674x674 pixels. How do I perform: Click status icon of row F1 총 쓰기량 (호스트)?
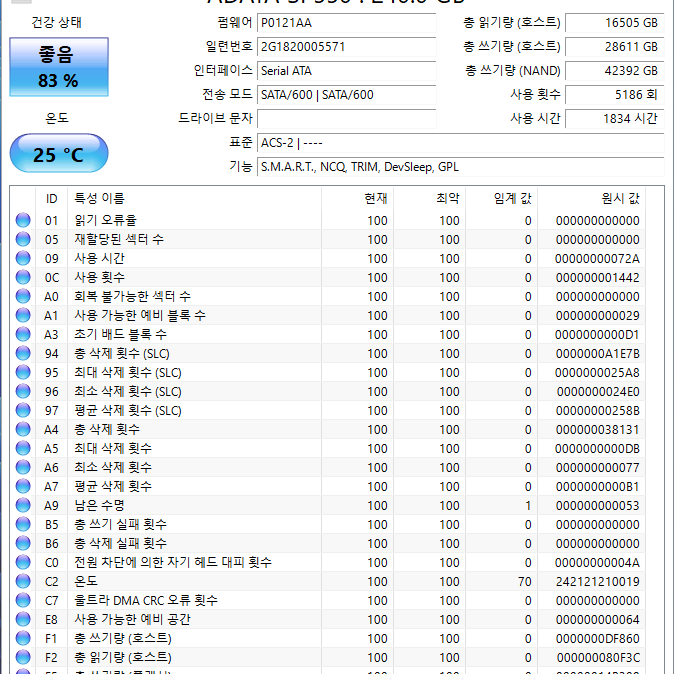tap(23, 638)
